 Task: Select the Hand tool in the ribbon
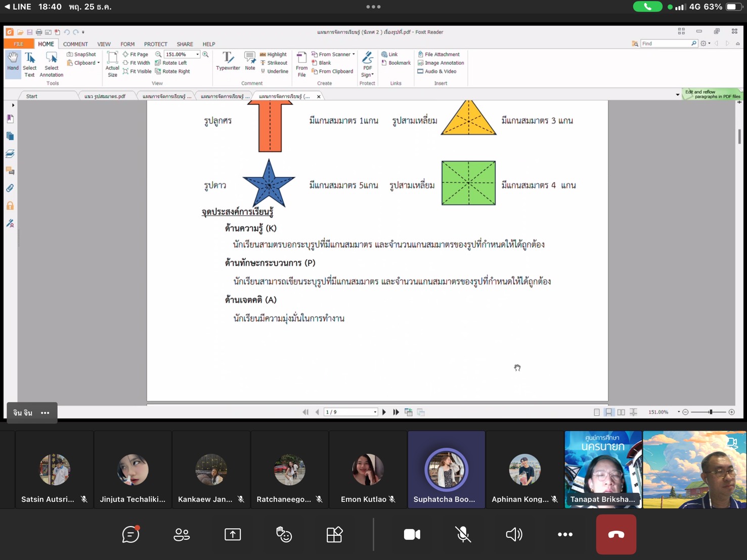(13, 62)
